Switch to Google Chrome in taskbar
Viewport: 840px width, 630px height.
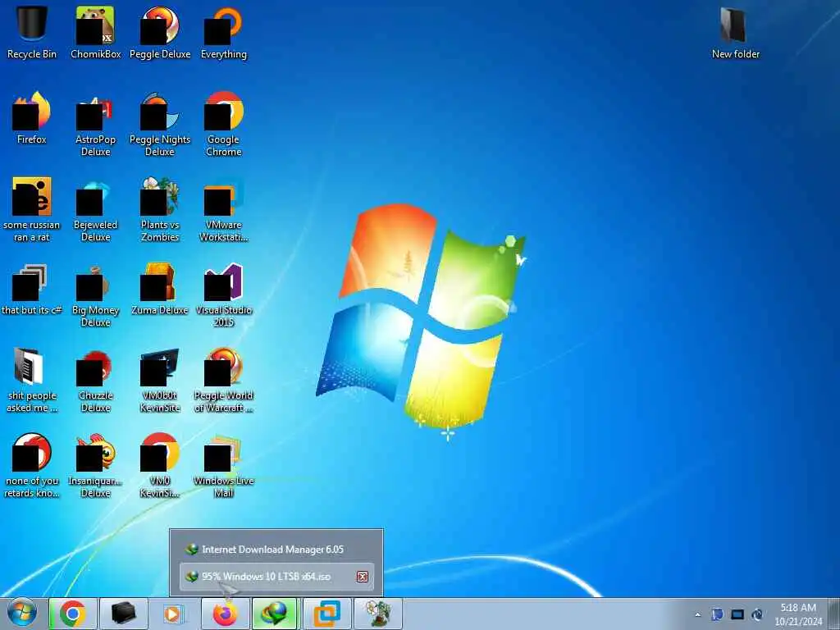(73, 614)
